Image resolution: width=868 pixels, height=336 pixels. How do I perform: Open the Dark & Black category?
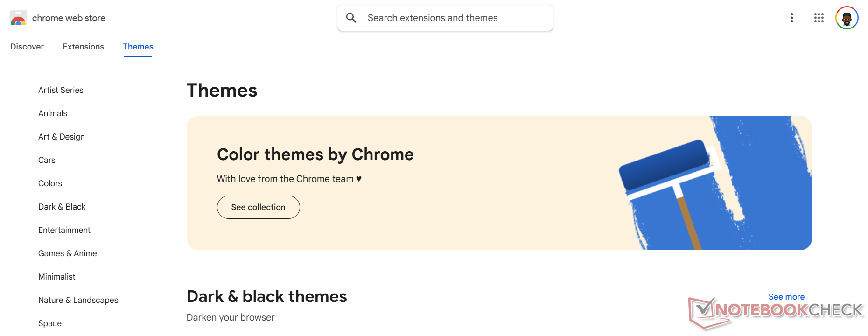click(x=62, y=207)
